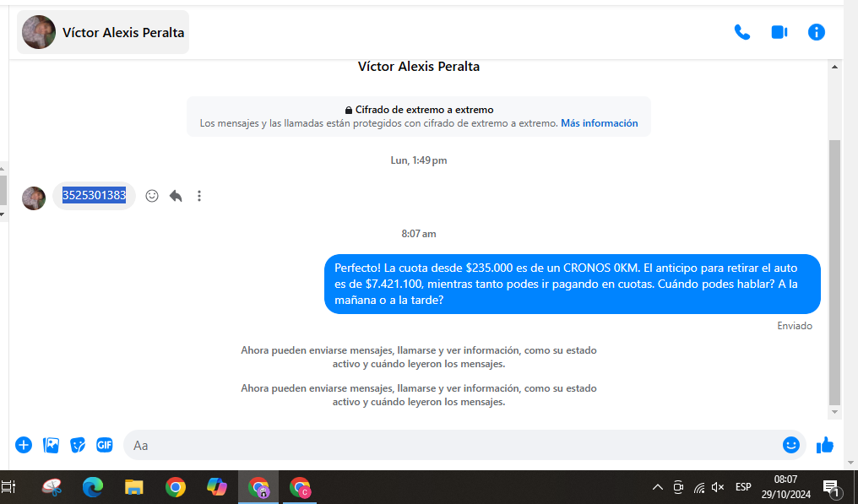Click chat scrollbar down arrow
This screenshot has width=858, height=504.
[834, 412]
